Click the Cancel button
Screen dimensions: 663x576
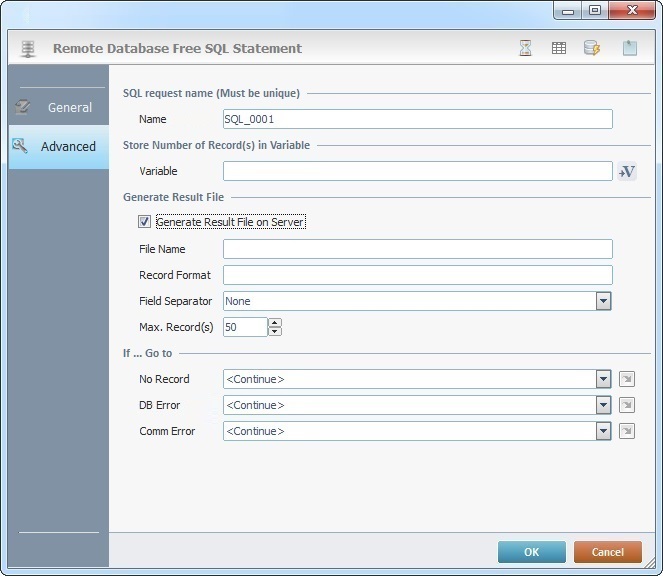coord(608,552)
